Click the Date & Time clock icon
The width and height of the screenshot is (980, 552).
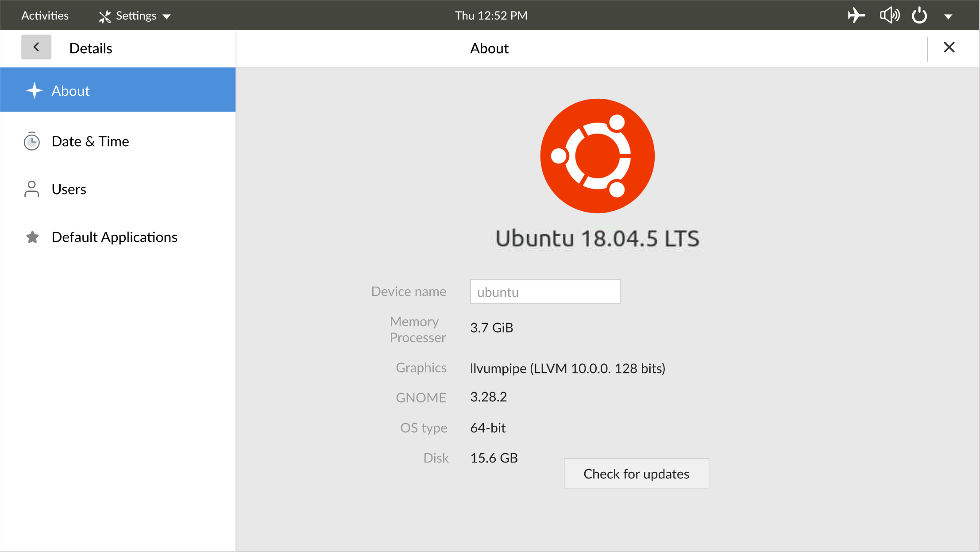pos(31,141)
